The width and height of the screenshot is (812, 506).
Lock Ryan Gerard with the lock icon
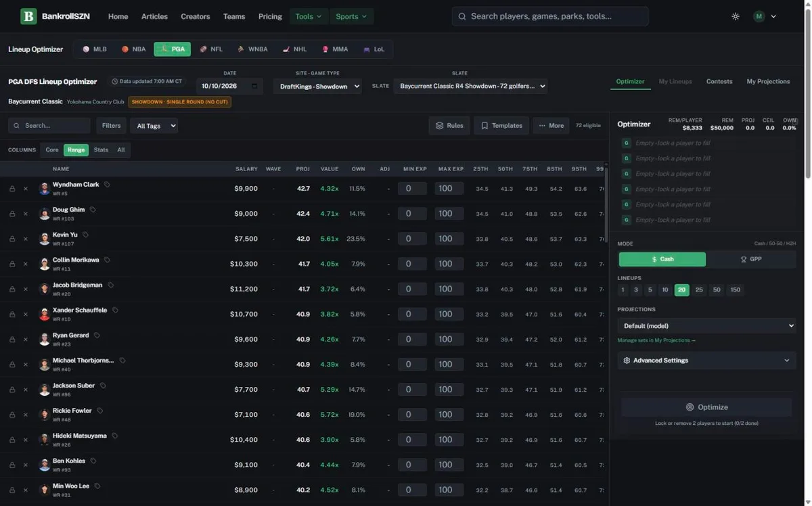tap(12, 339)
